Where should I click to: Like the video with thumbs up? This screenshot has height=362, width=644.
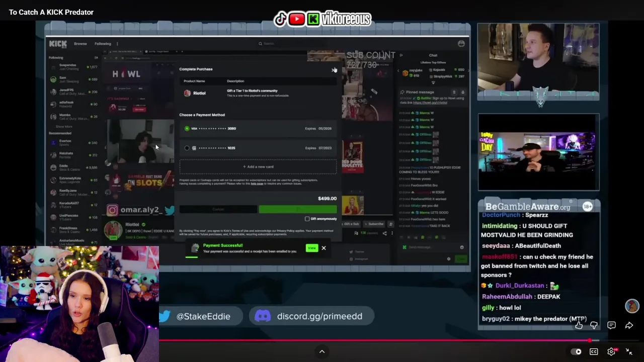pos(579,325)
